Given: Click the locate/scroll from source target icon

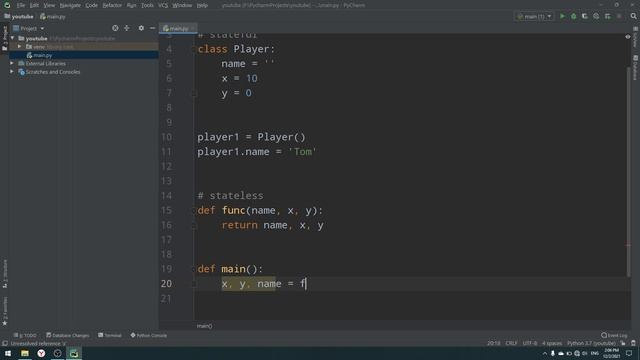Looking at the screenshot, I should (115, 28).
